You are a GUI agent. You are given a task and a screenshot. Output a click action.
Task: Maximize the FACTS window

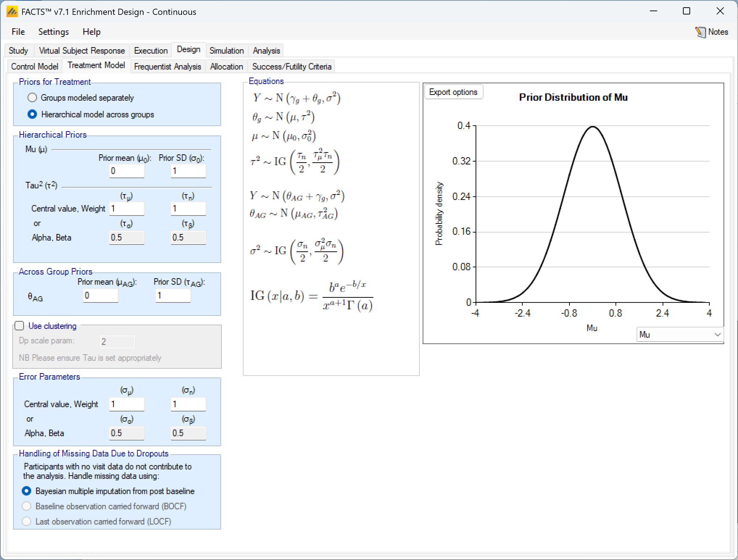click(x=686, y=11)
